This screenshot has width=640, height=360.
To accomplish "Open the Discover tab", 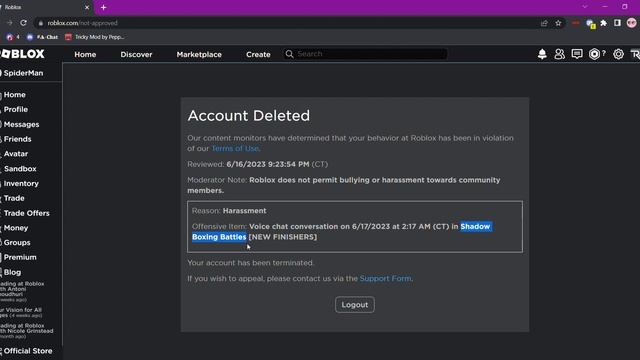I will pos(136,54).
